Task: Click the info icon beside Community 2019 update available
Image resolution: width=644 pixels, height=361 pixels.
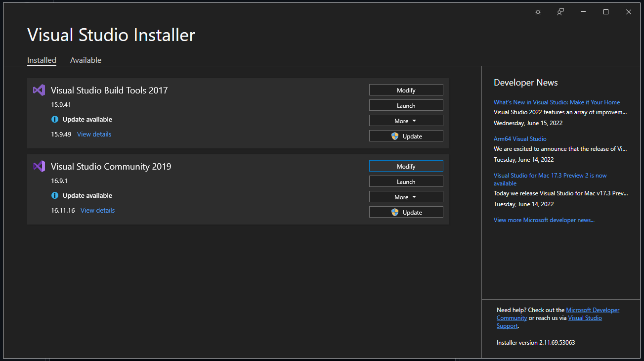Action: coord(54,195)
